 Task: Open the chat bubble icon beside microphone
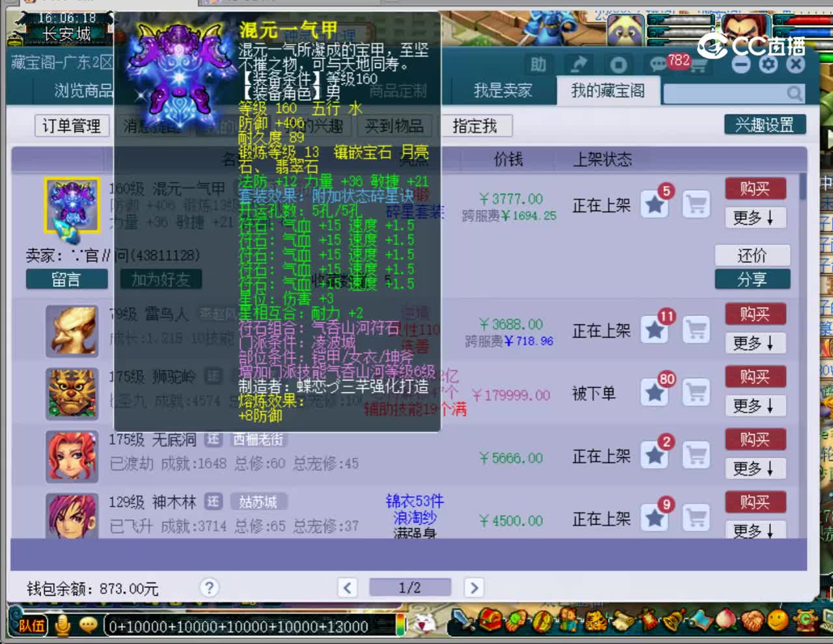point(88,626)
